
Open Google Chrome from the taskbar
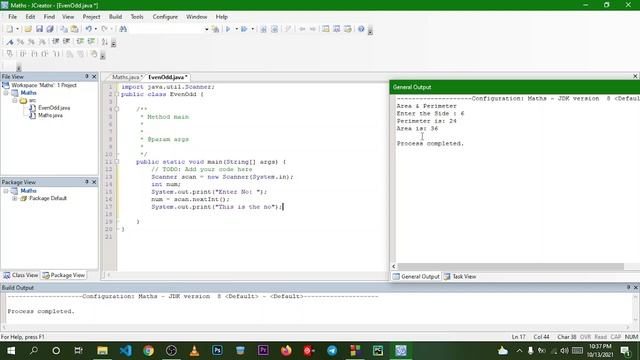click(149, 351)
